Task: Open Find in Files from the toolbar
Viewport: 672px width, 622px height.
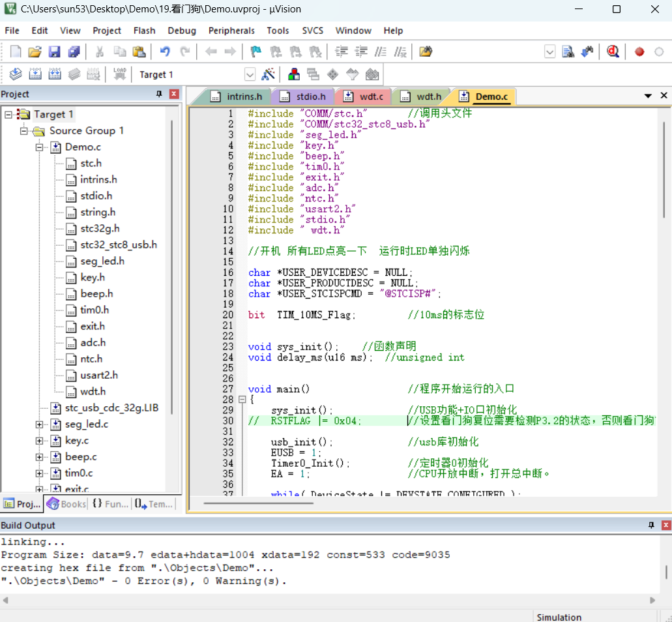Action: pyautogui.click(x=426, y=52)
